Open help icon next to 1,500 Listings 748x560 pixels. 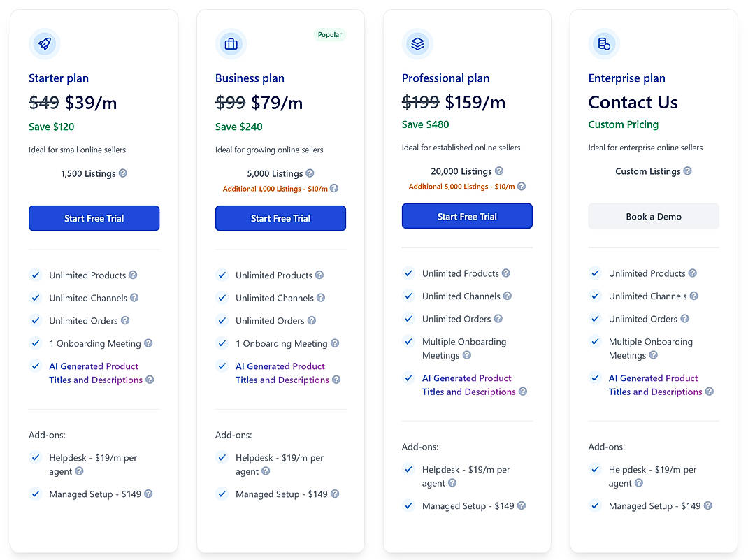pyautogui.click(x=123, y=173)
